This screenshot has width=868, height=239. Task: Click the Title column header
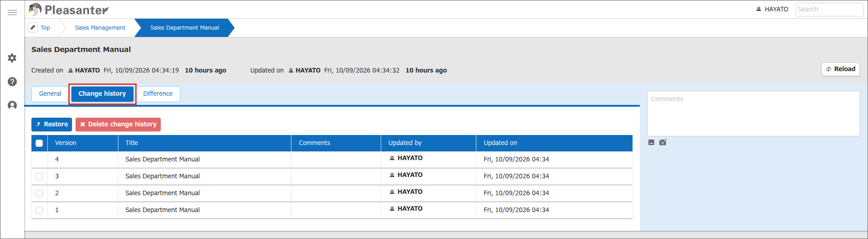tap(204, 143)
